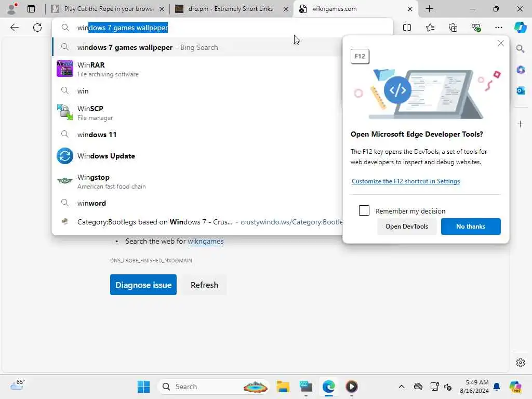Open the split screen icon
This screenshot has width=532, height=399.
pos(407,28)
